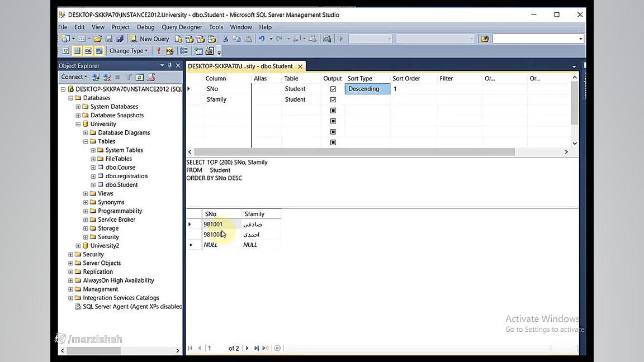Close the dbo.Student tab
The width and height of the screenshot is (644, 362).
coord(300,66)
